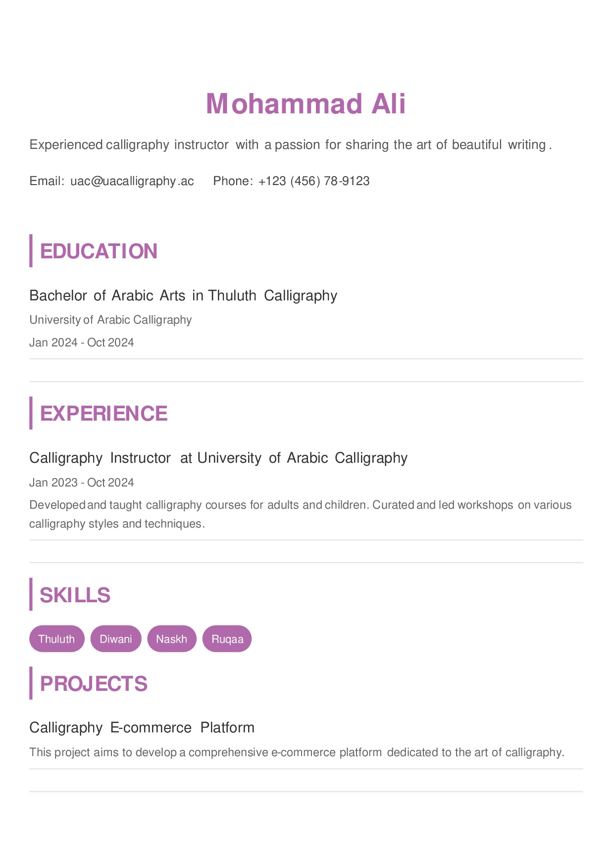Click the Naskh skill tag
Viewport: 614px width, 868px height.
coord(172,639)
